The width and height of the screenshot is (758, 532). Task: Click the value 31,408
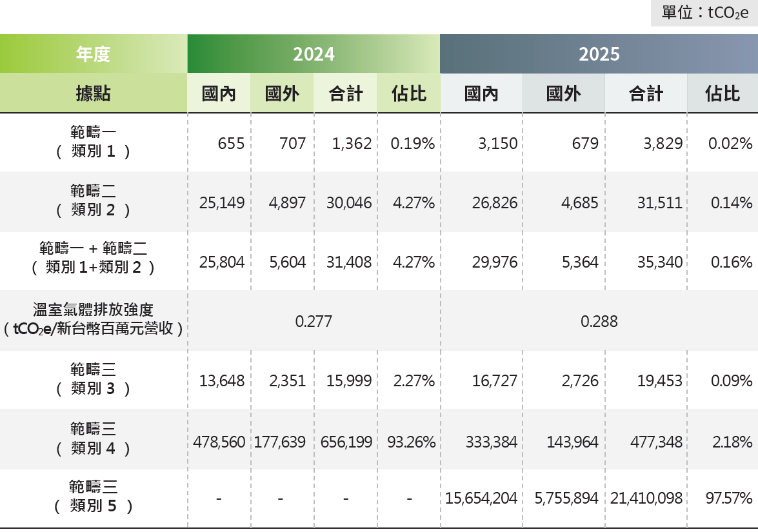349,262
